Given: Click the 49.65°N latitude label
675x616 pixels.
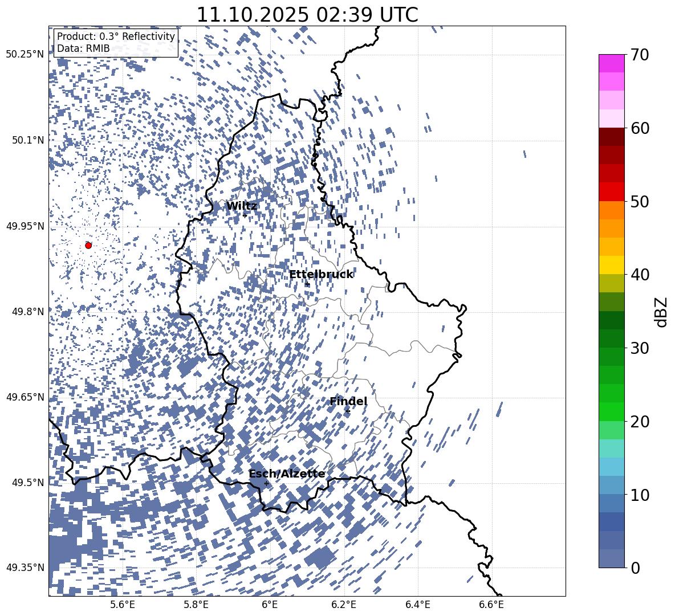Looking at the screenshot, I should [x=25, y=397].
